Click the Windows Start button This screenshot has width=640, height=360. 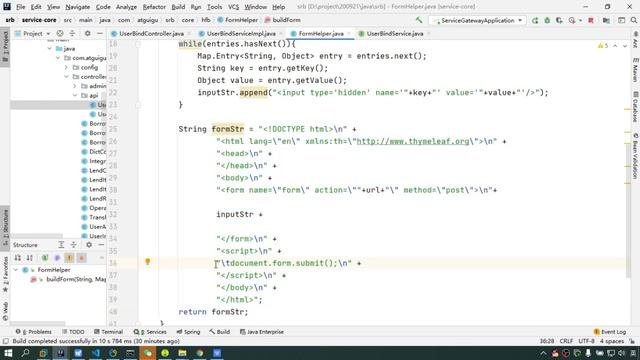tap(8, 353)
